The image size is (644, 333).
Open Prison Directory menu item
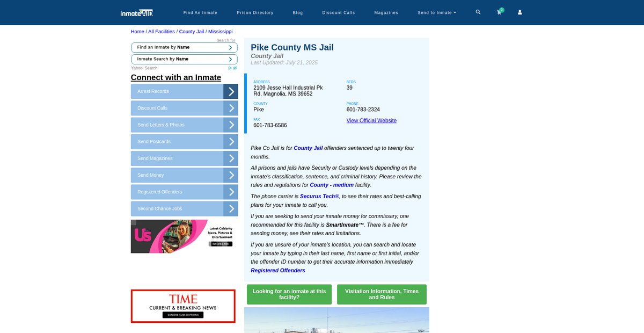(255, 12)
